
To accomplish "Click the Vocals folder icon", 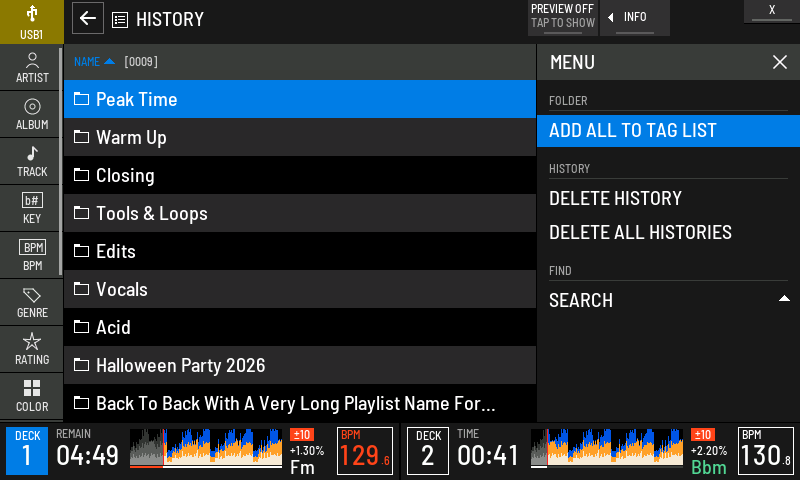I will click(x=81, y=289).
